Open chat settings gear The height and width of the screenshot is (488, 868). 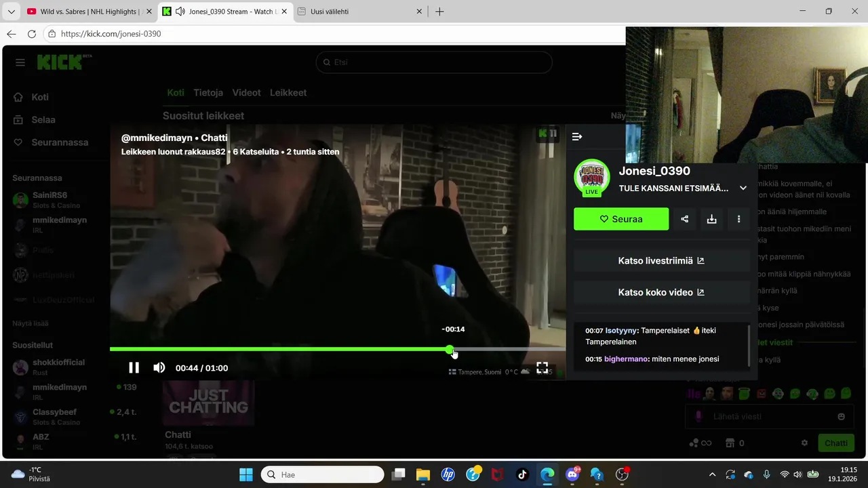804,443
